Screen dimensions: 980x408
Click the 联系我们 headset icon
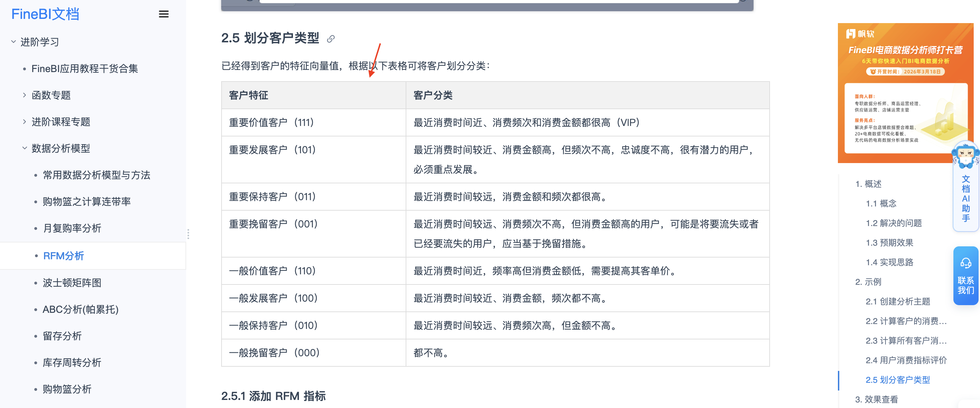(x=966, y=263)
